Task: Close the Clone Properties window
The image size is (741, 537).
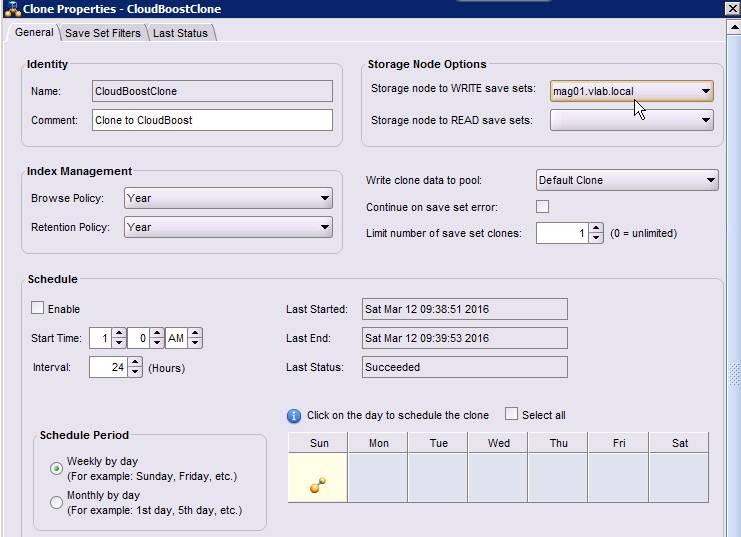Action: [732, 9]
